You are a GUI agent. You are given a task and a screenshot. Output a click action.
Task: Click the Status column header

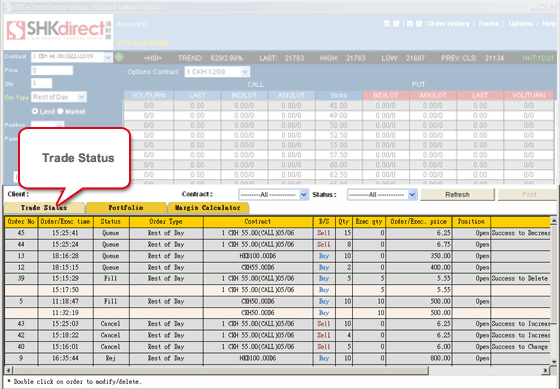point(111,222)
